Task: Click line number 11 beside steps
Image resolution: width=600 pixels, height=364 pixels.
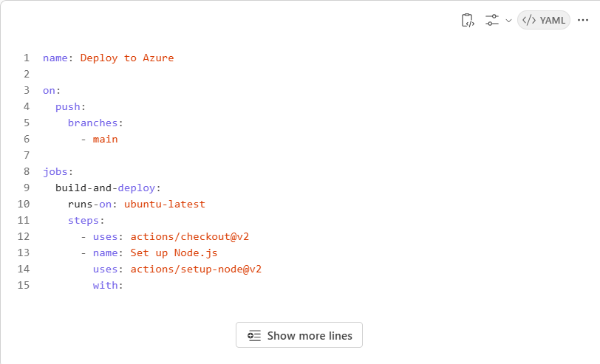Action: [x=24, y=220]
